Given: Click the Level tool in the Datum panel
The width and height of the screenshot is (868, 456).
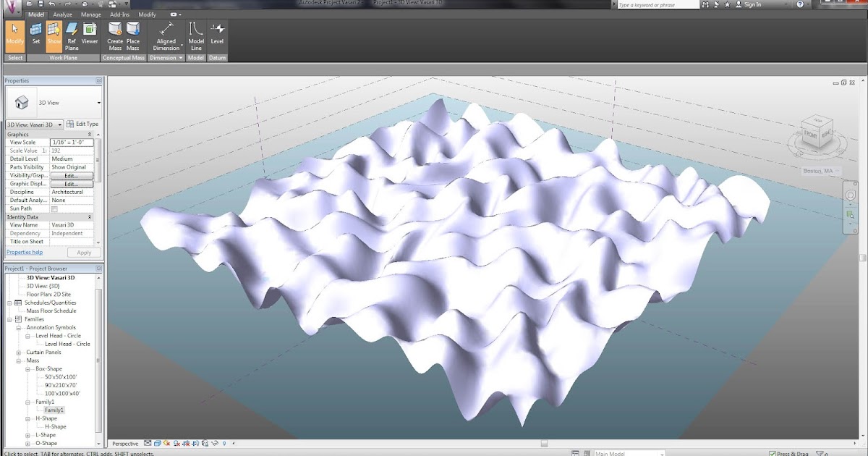Looking at the screenshot, I should tap(216, 34).
